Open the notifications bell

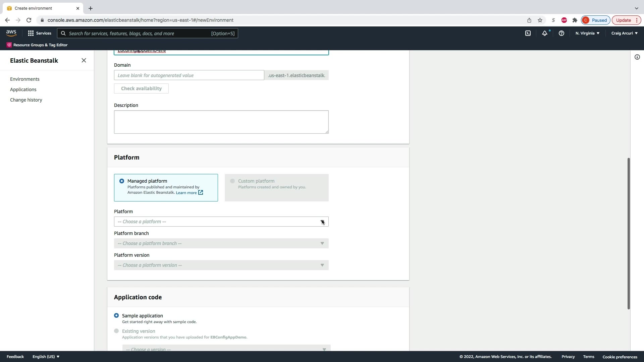[x=545, y=33]
